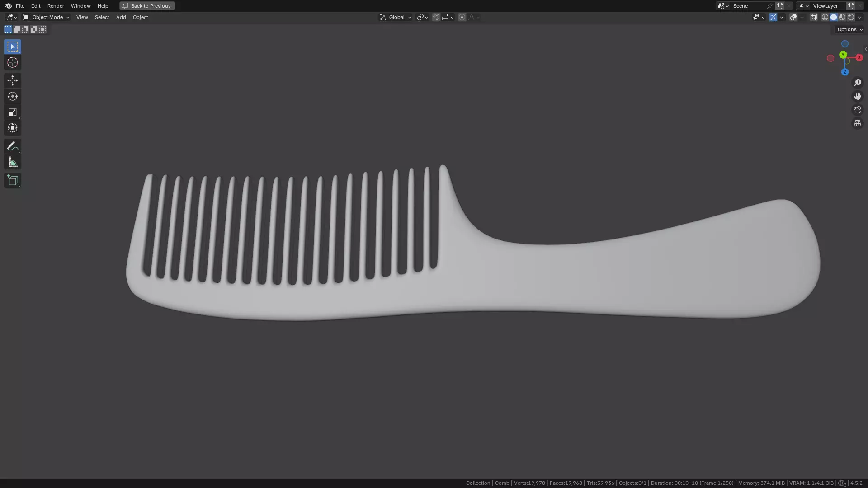This screenshot has width=868, height=488.
Task: Open the snapping options dropdown
Action: coord(448,17)
